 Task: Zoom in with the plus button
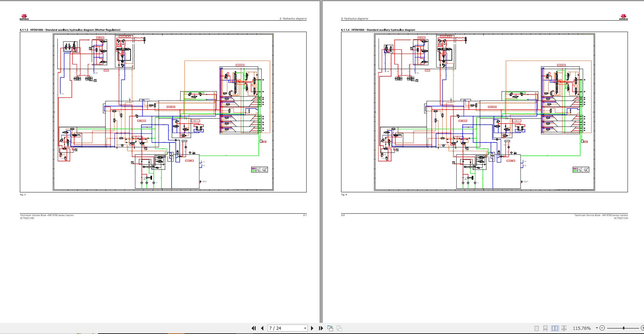click(643, 328)
